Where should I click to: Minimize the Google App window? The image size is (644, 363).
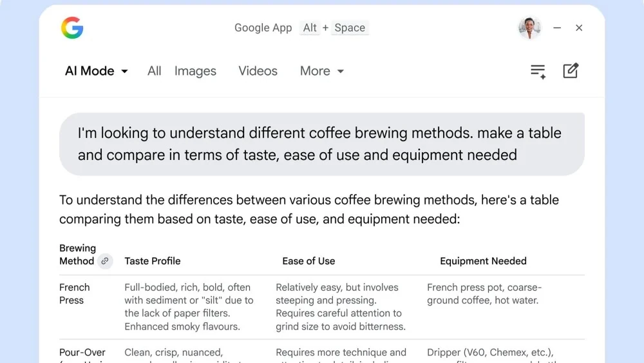pyautogui.click(x=557, y=28)
